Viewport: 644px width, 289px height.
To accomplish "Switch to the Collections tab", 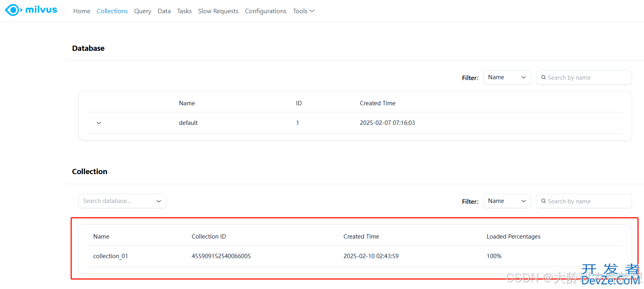I will (x=112, y=11).
